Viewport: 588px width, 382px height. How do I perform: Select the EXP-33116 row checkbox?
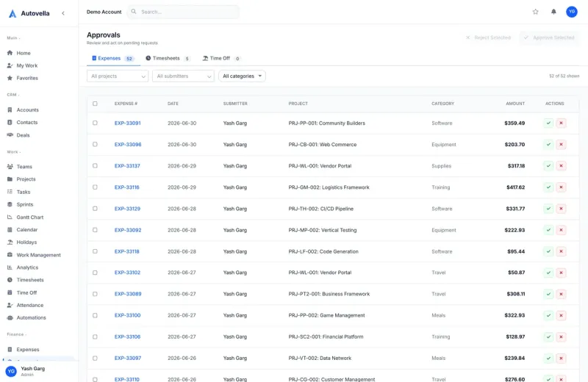click(x=95, y=187)
